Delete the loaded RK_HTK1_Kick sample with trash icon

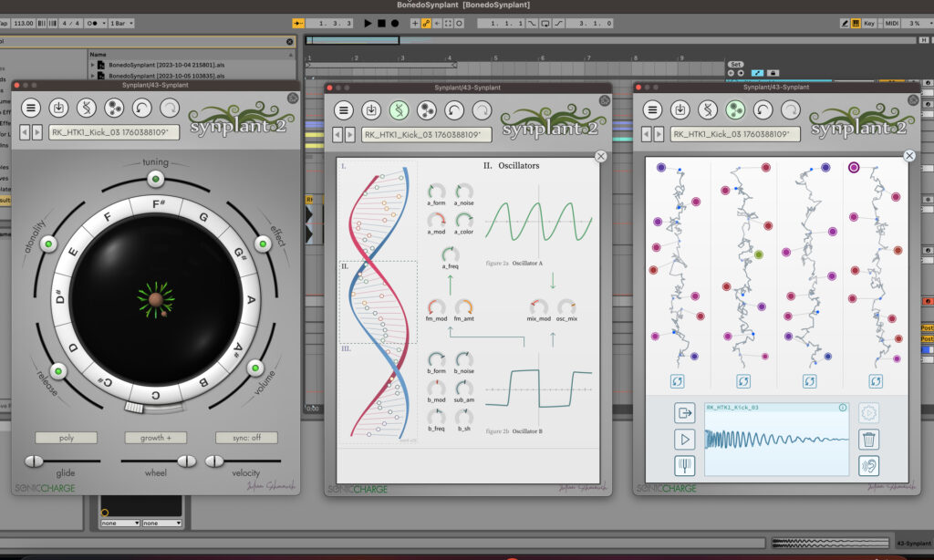(867, 440)
